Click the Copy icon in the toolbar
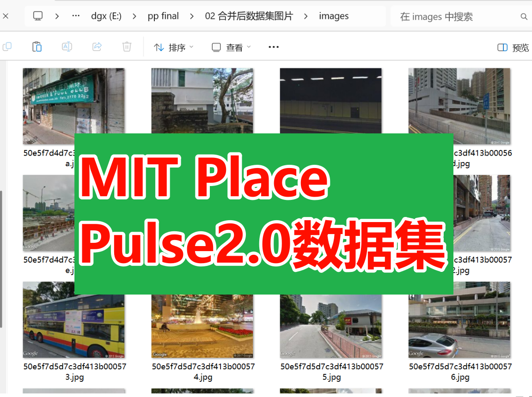Screen dimensions: 532x397 (x=7, y=47)
